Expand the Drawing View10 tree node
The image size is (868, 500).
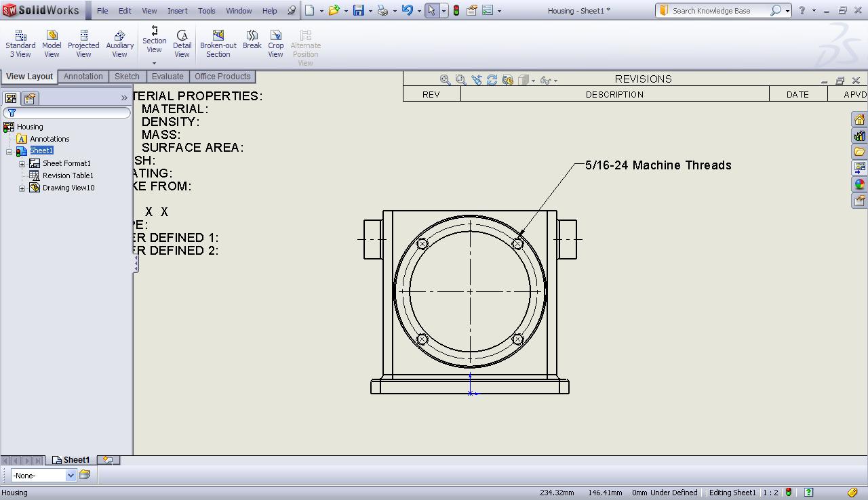pyautogui.click(x=21, y=188)
